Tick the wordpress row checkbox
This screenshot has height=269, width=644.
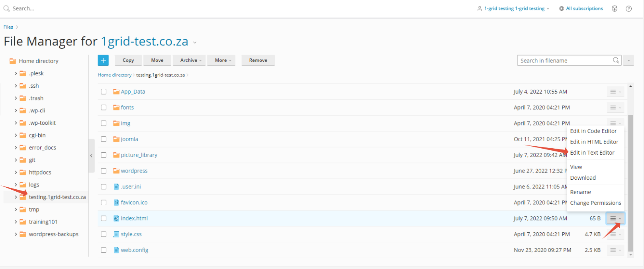pyautogui.click(x=104, y=171)
